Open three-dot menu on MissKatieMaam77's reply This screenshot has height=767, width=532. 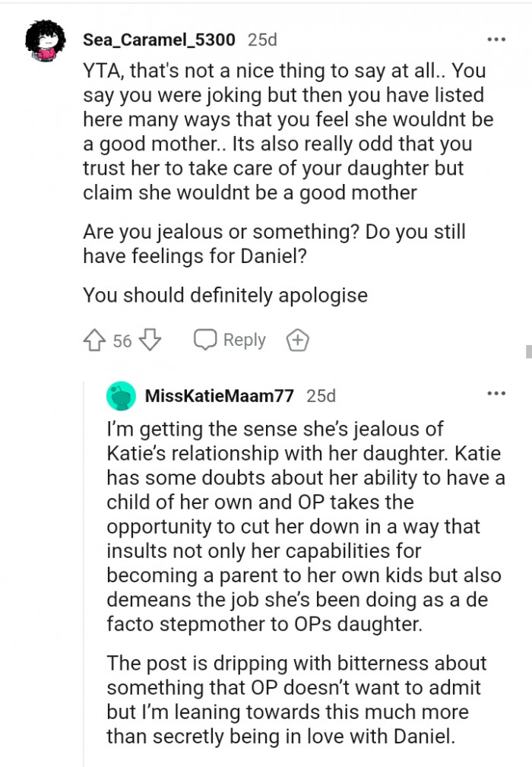click(x=496, y=394)
